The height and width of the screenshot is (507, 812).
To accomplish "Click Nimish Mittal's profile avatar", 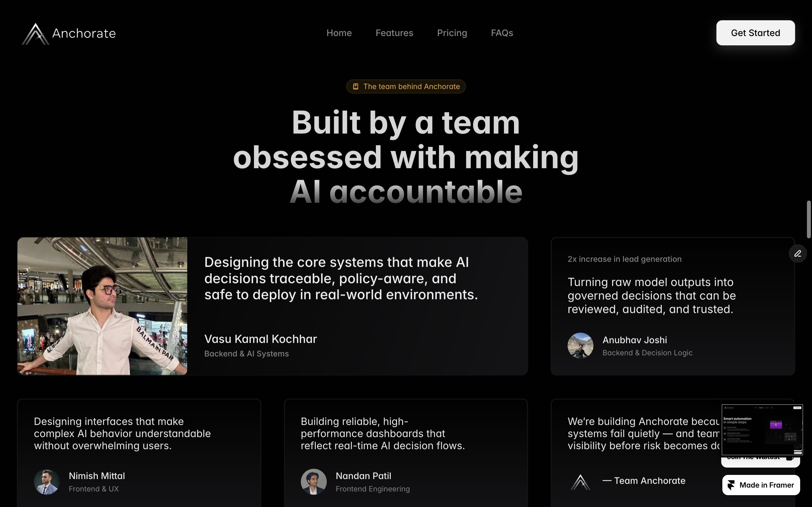I will [x=47, y=482].
